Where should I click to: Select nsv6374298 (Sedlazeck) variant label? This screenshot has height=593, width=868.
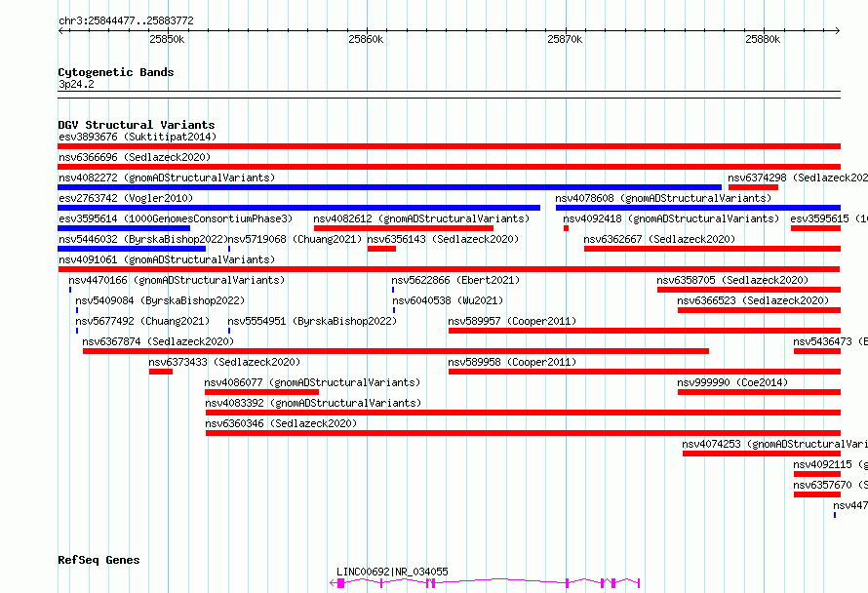point(798,178)
